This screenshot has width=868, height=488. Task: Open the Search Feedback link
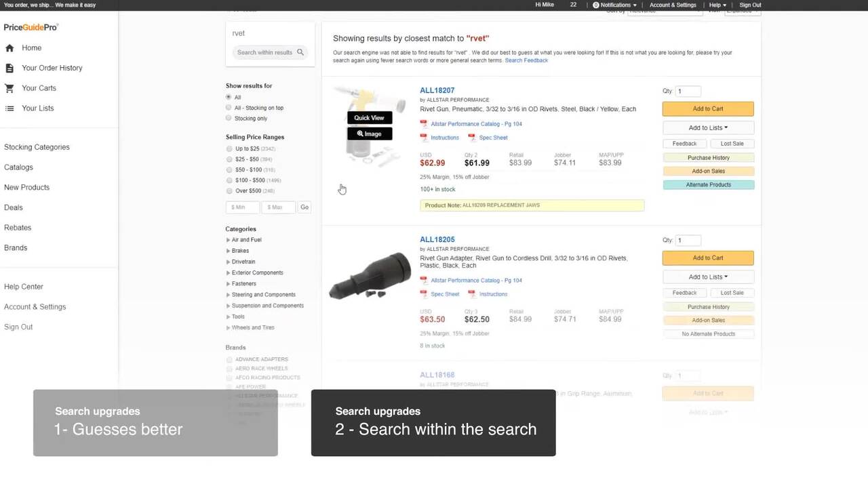[526, 60]
